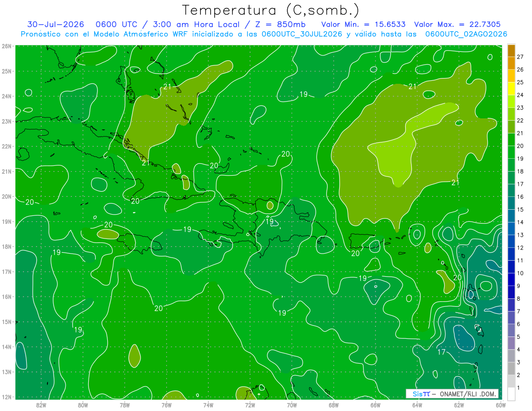Click the "64W" longitude label
Viewport: 532px width, 411px height.
(417, 405)
